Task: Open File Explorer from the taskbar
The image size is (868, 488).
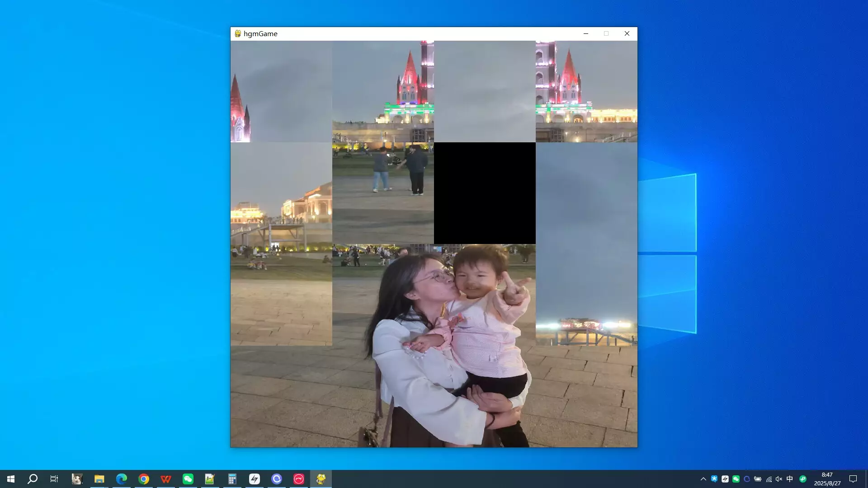Action: coord(99,479)
